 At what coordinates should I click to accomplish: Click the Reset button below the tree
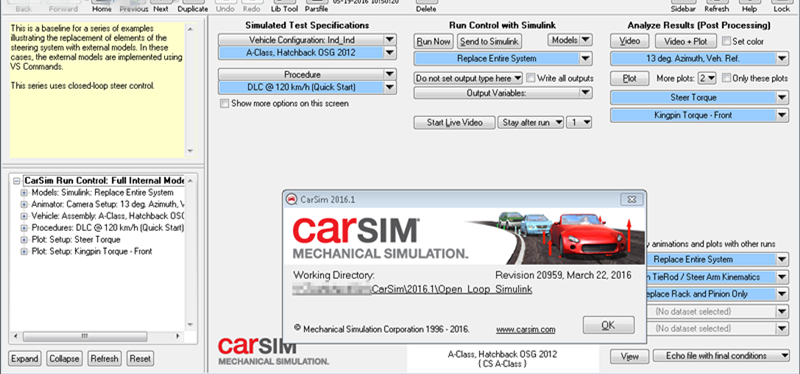tap(140, 359)
